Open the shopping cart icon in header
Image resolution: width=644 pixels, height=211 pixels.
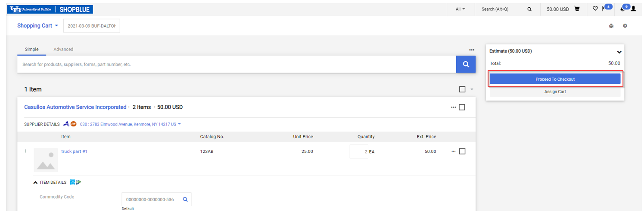(577, 9)
